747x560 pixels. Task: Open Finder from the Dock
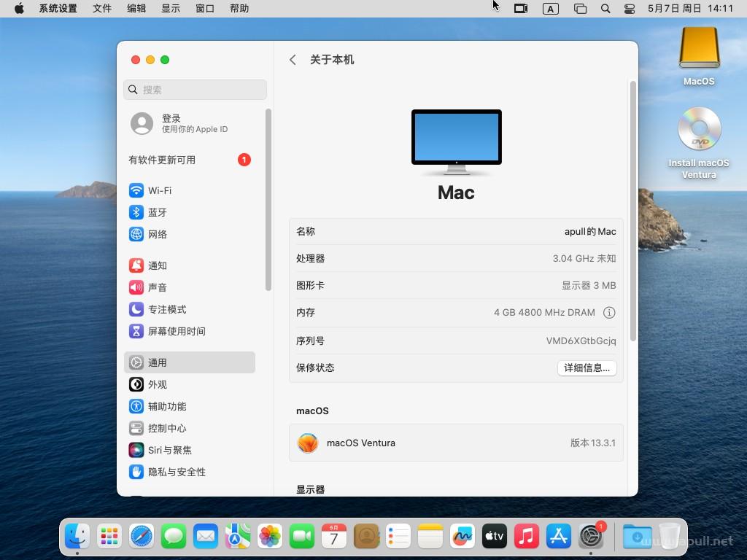77,536
